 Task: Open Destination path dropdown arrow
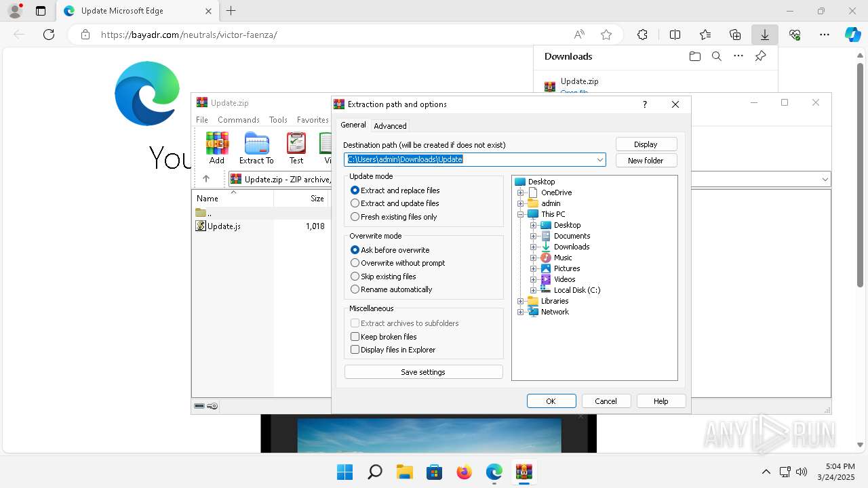pyautogui.click(x=600, y=160)
